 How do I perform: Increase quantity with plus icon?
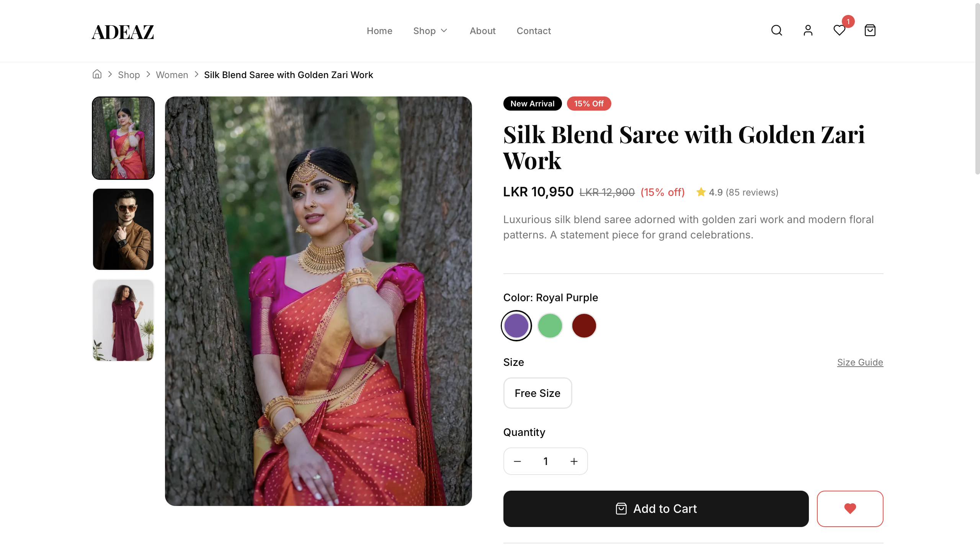574,461
